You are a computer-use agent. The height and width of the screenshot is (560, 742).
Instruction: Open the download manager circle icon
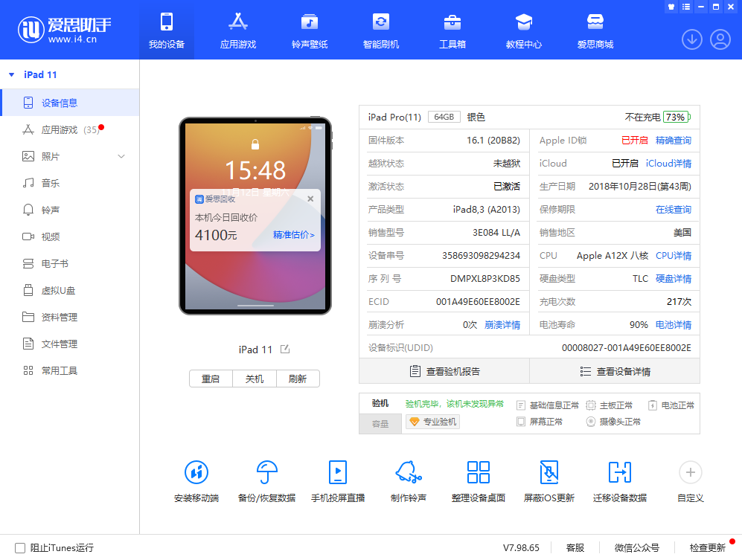point(691,39)
